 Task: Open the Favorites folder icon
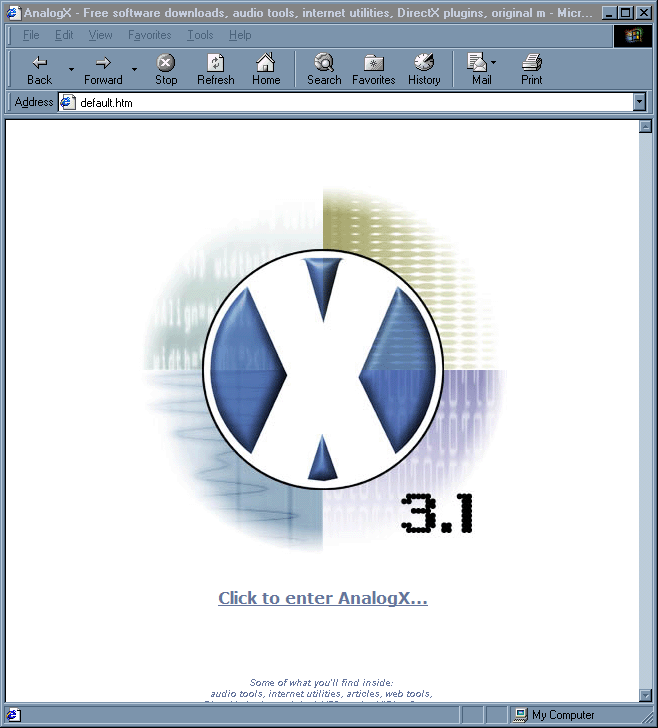pos(373,63)
